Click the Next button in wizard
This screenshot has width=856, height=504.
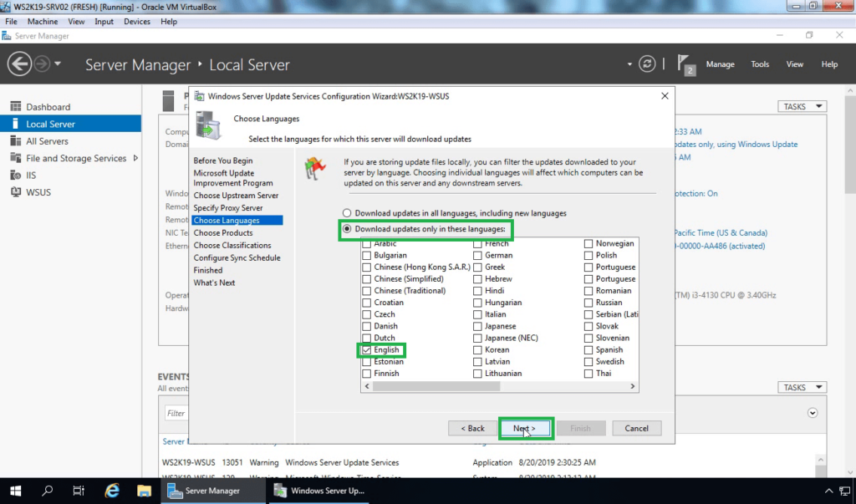[524, 428]
